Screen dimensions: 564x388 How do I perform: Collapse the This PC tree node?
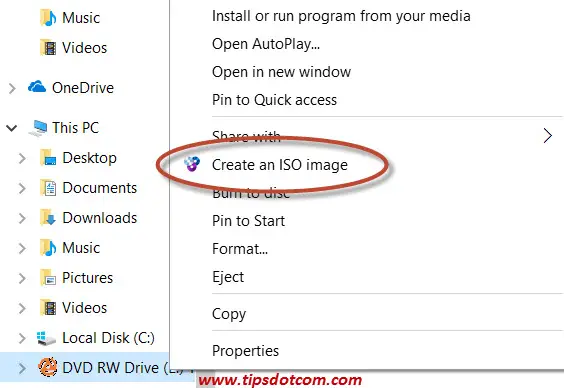(12, 128)
